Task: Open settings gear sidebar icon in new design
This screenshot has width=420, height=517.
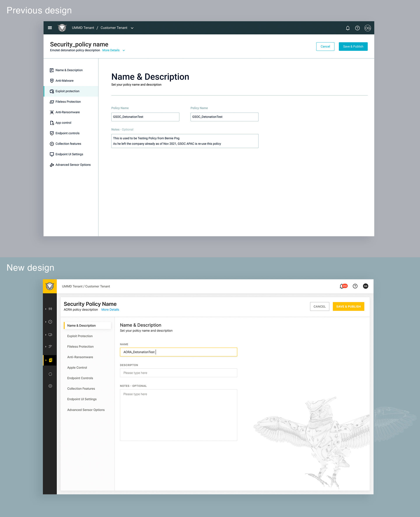Action: pyautogui.click(x=50, y=386)
